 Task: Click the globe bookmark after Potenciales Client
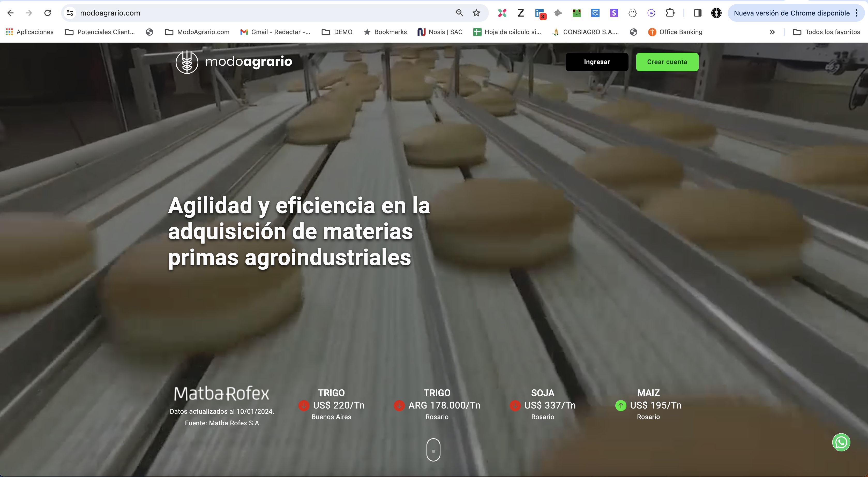[149, 32]
